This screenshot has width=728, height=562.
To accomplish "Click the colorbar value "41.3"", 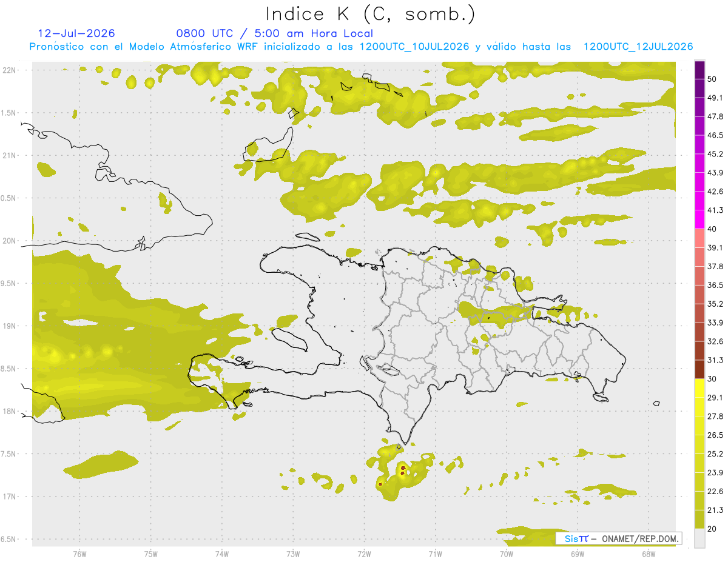I will pyautogui.click(x=715, y=210).
